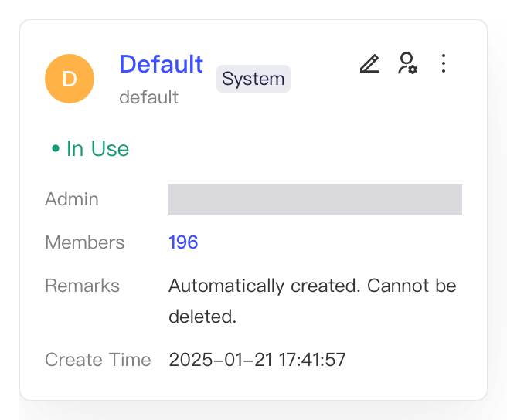Open the member settings icon

408,63
